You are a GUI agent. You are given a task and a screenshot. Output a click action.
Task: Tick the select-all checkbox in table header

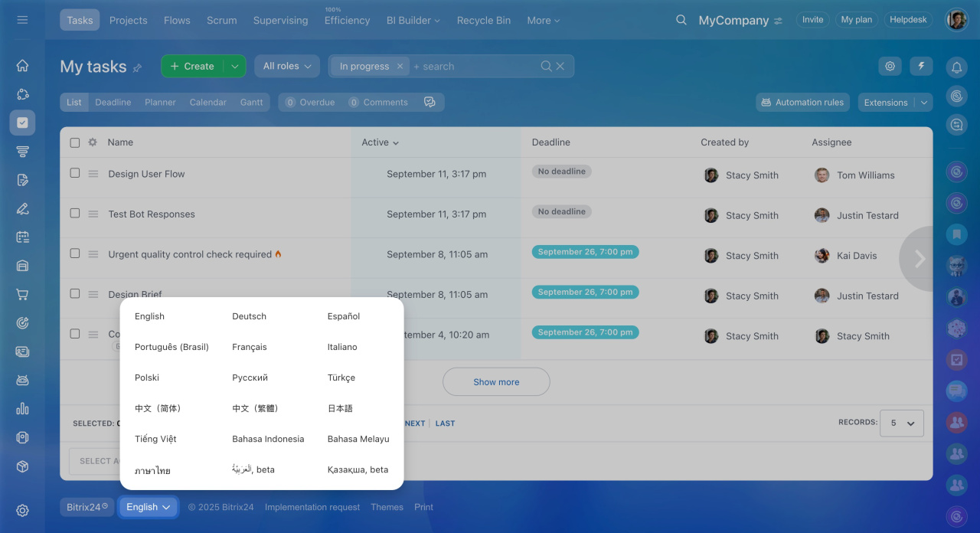pyautogui.click(x=74, y=142)
